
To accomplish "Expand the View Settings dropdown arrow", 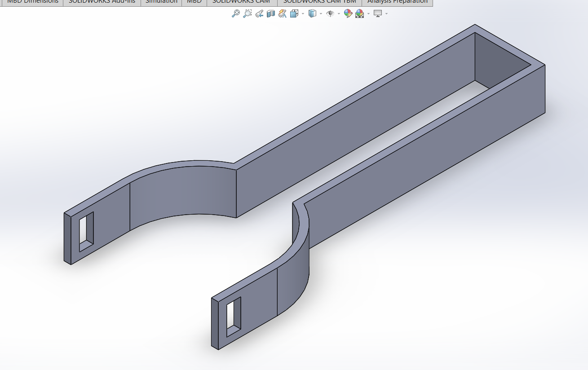I will (x=386, y=14).
